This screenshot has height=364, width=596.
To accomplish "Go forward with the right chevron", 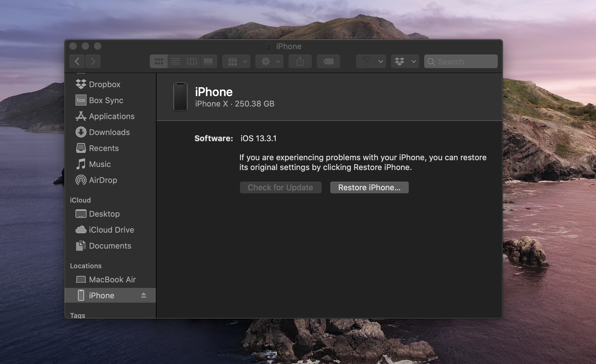I will [93, 62].
